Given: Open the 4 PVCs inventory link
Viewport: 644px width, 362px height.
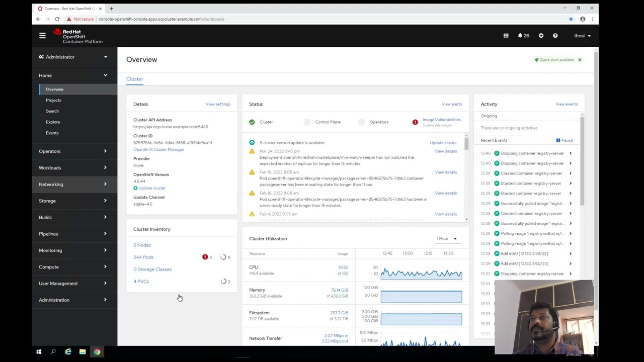Looking at the screenshot, I should 141,282.
